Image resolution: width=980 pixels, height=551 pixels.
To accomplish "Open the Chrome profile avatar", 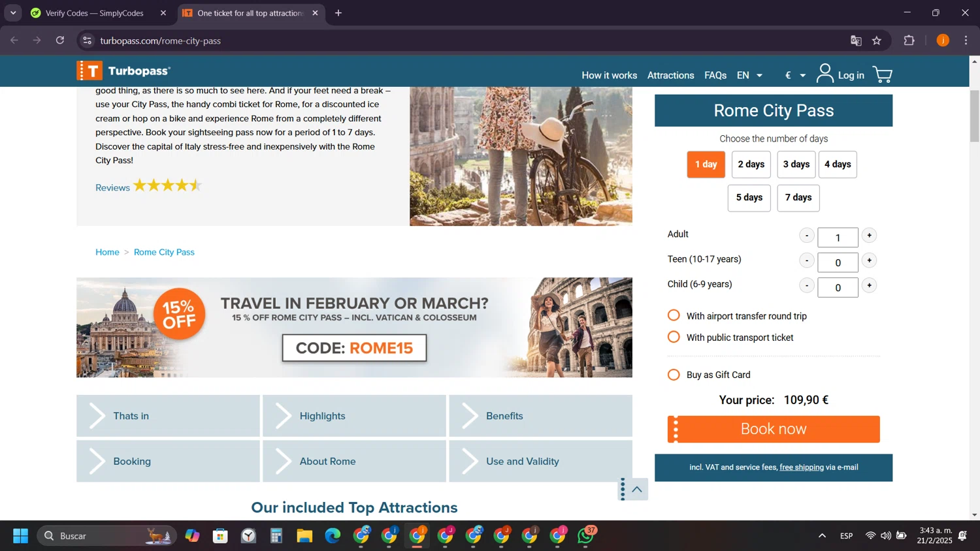I will [943, 40].
